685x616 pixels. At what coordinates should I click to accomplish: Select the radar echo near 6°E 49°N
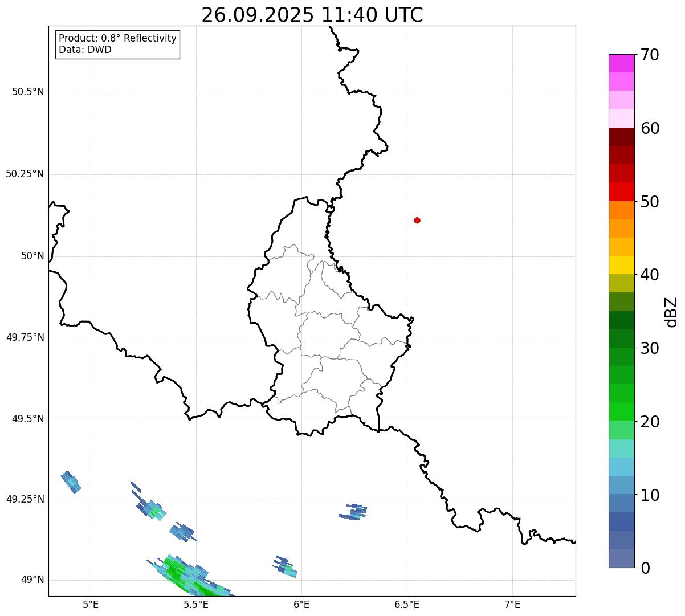click(x=285, y=566)
